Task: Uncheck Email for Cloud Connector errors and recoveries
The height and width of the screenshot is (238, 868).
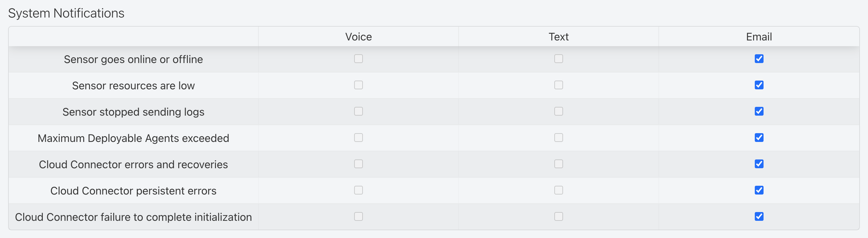Action: pyautogui.click(x=759, y=164)
